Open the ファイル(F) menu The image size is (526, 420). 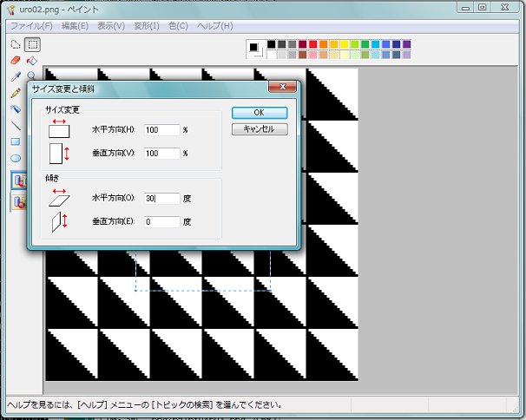(31, 26)
